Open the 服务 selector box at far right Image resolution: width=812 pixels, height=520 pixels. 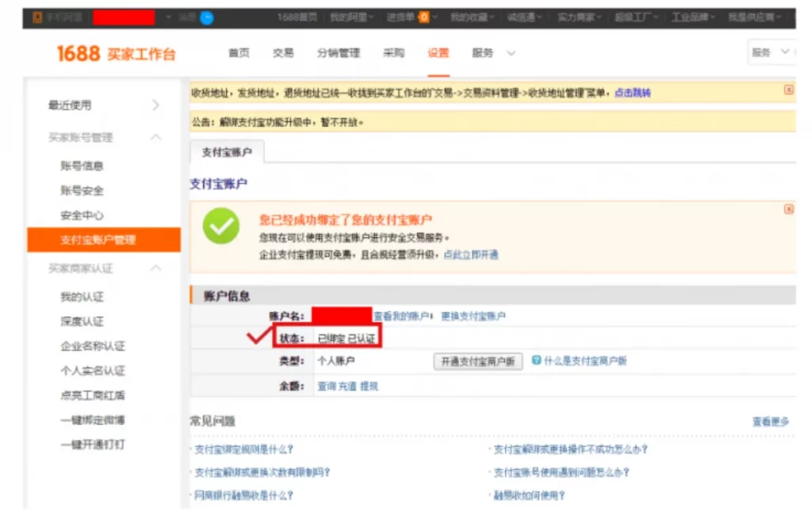coord(771,52)
